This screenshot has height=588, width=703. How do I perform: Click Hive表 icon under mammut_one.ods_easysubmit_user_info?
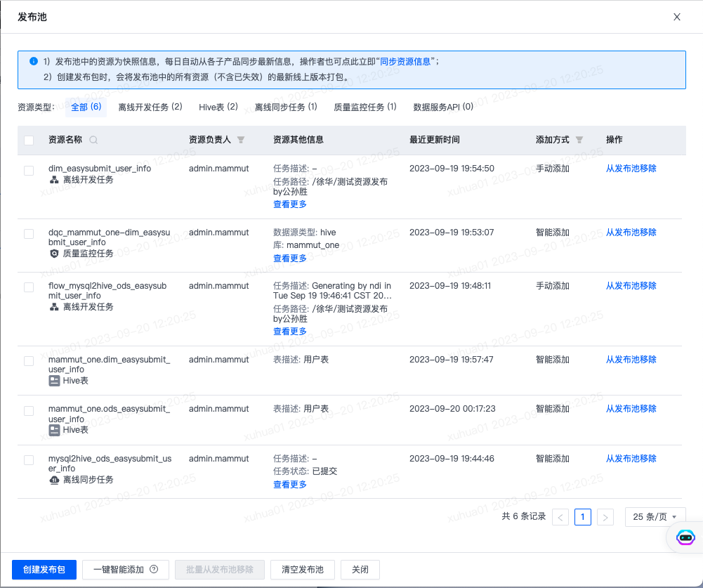pyautogui.click(x=54, y=430)
